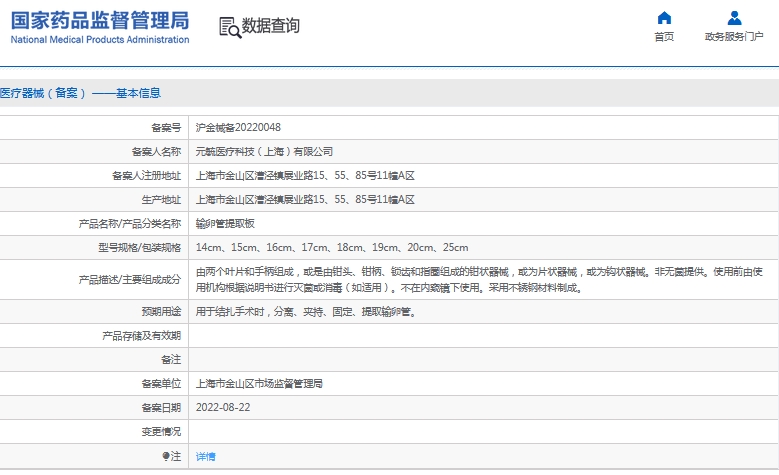
Task: Click the 生产地址 row label
Action: tap(161, 200)
